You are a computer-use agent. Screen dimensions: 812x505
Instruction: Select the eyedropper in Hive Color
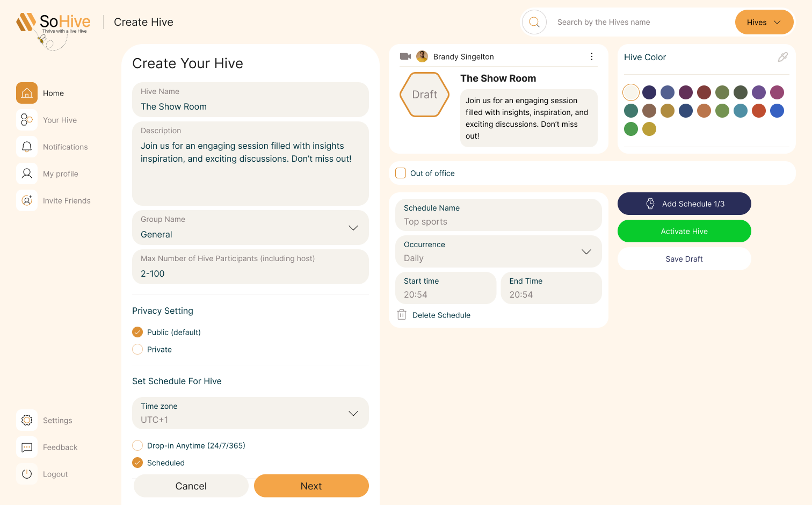783,57
